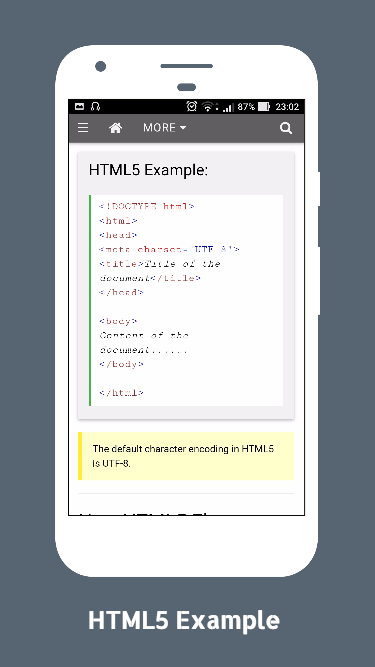Expand the MORE dropdown menu

pos(165,128)
